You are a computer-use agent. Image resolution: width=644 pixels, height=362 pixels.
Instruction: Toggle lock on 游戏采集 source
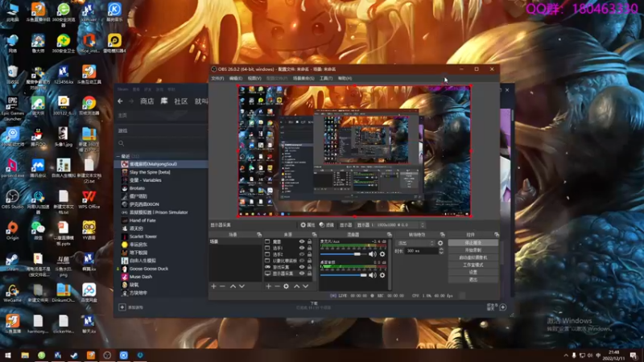pos(309,267)
